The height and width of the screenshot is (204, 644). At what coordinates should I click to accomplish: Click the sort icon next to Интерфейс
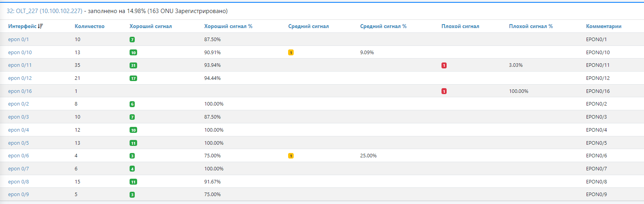point(40,26)
